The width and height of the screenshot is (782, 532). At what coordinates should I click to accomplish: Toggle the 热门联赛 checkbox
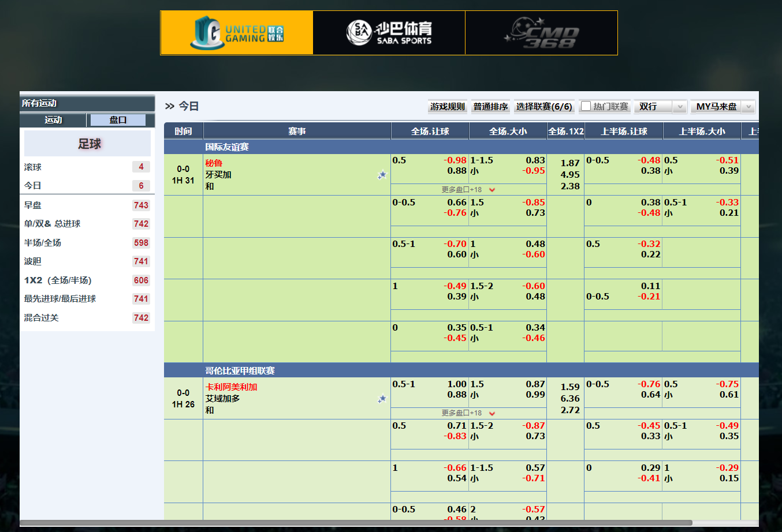tap(586, 106)
